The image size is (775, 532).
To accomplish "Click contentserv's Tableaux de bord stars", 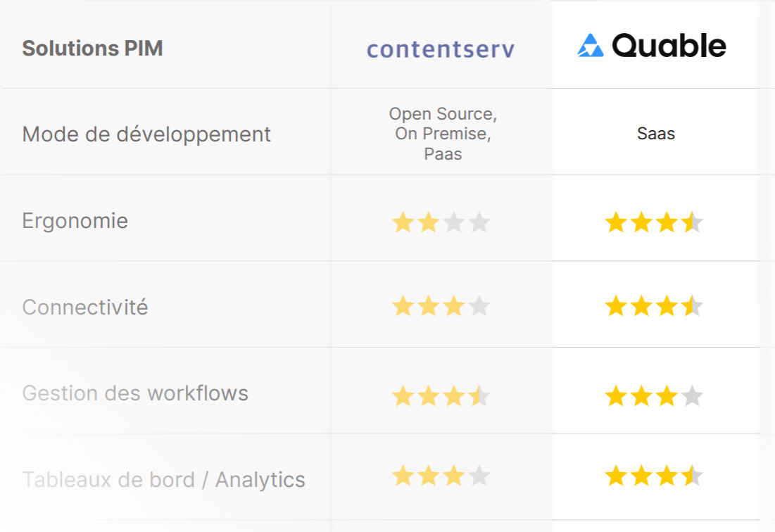I will tap(441, 476).
